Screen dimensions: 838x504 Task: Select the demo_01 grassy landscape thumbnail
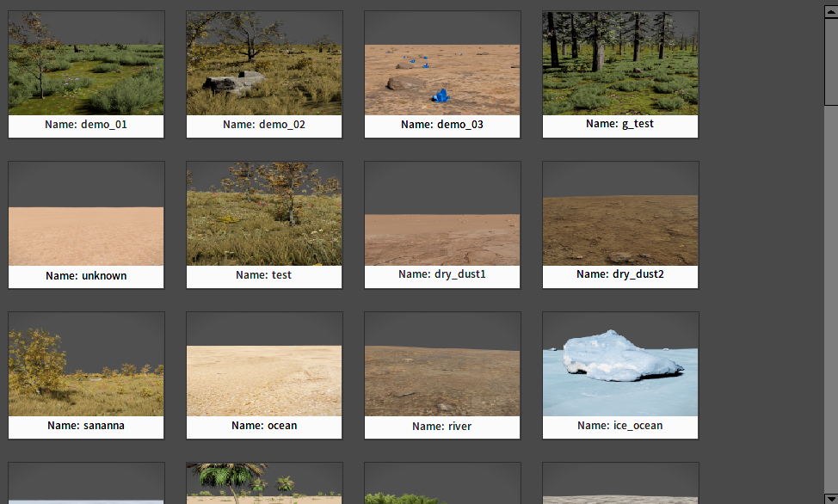pyautogui.click(x=86, y=63)
